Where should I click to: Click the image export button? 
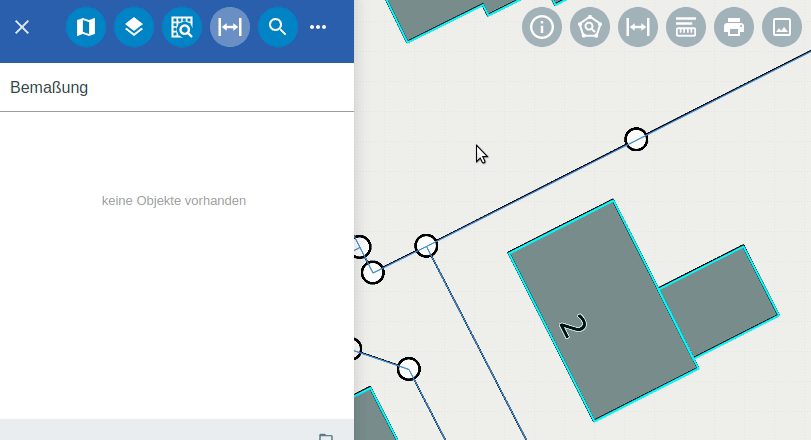(x=782, y=27)
